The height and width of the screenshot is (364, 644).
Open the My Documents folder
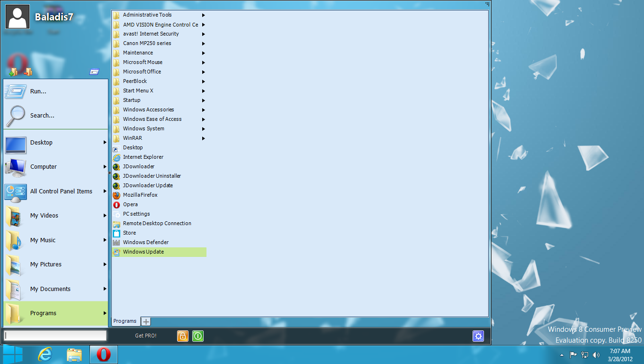click(x=56, y=289)
